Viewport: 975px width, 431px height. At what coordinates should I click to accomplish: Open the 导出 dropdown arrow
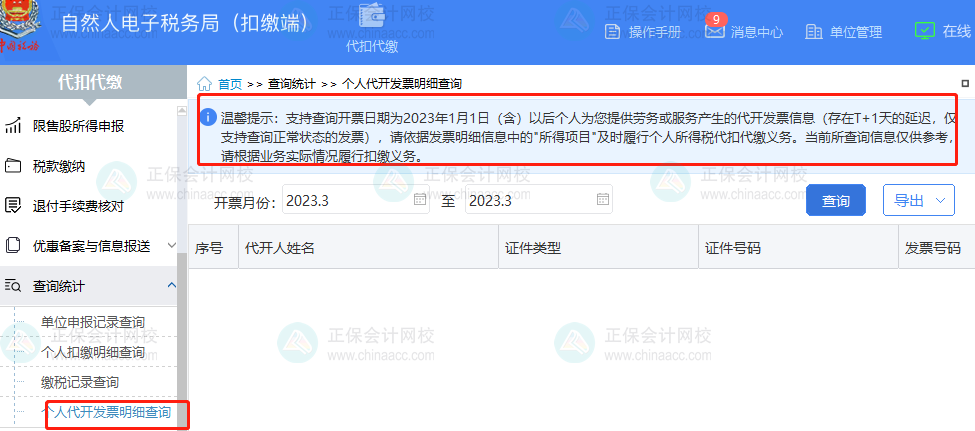940,200
